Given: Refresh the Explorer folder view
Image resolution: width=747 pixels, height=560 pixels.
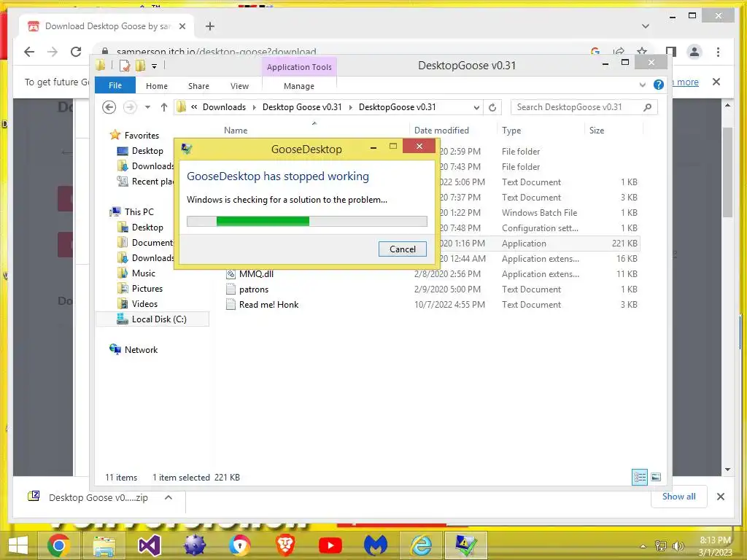Looking at the screenshot, I should pos(492,108).
